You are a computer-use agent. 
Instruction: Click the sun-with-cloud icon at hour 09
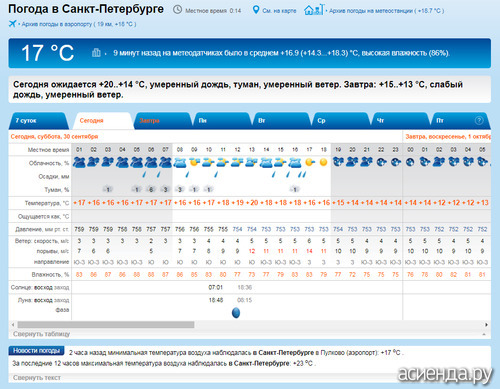pyautogui.click(x=194, y=162)
